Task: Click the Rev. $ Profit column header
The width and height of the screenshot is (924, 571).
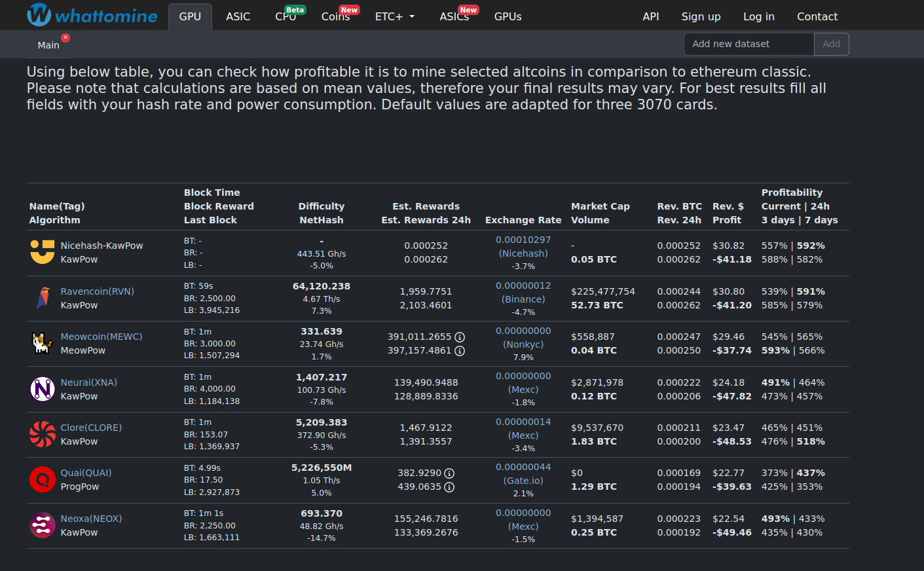Action: (728, 213)
